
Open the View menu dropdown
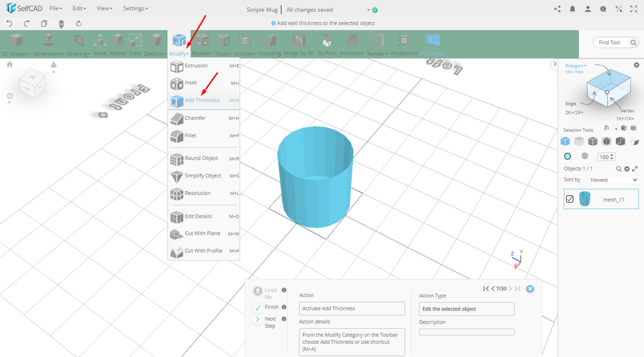tap(104, 9)
